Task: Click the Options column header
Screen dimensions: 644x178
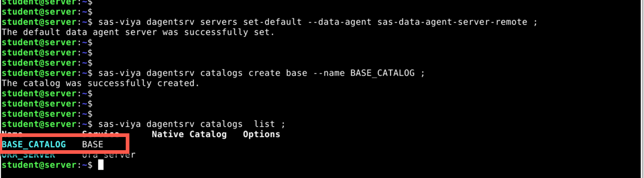Action: click(261, 134)
